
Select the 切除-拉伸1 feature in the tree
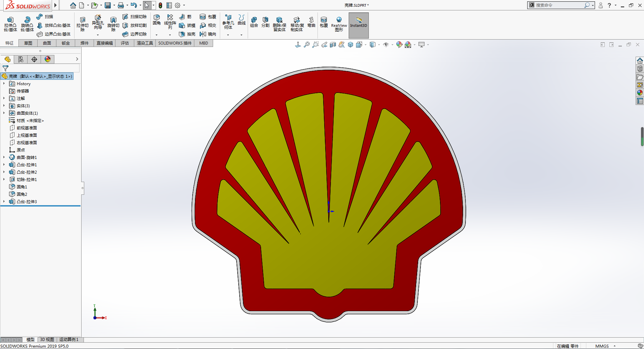click(x=23, y=179)
